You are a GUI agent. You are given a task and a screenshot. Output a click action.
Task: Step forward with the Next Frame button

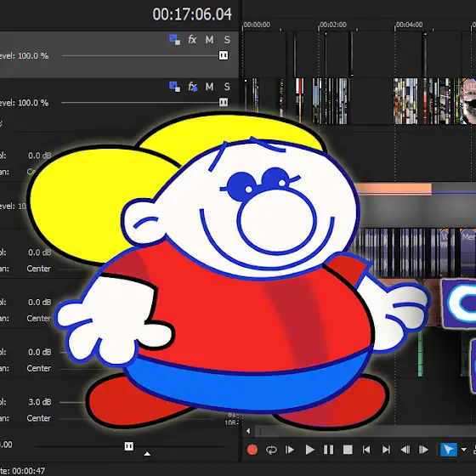pos(424,450)
